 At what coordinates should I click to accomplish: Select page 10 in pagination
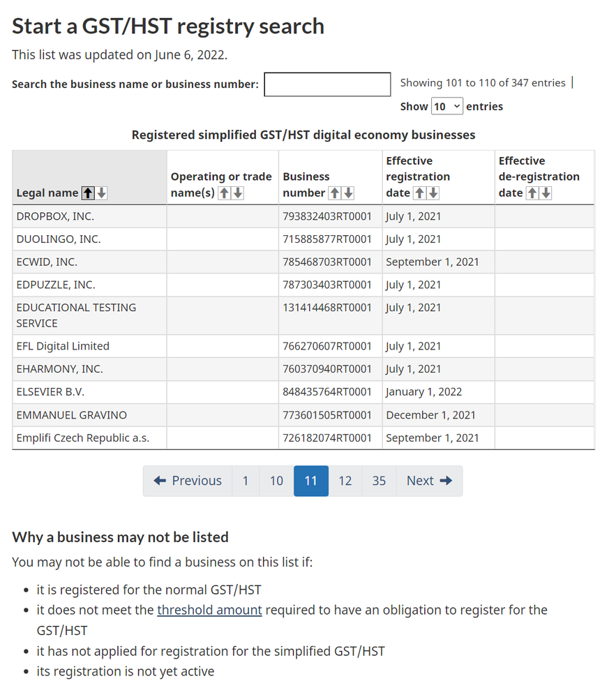276,481
